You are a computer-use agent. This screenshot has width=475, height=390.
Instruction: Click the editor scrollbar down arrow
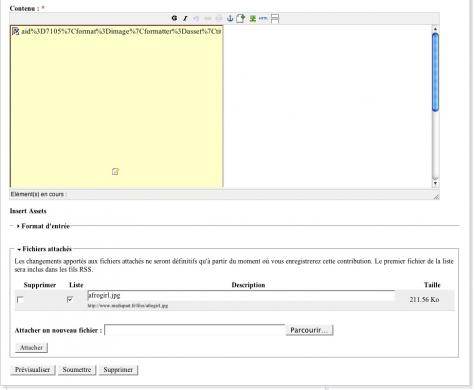tap(435, 184)
